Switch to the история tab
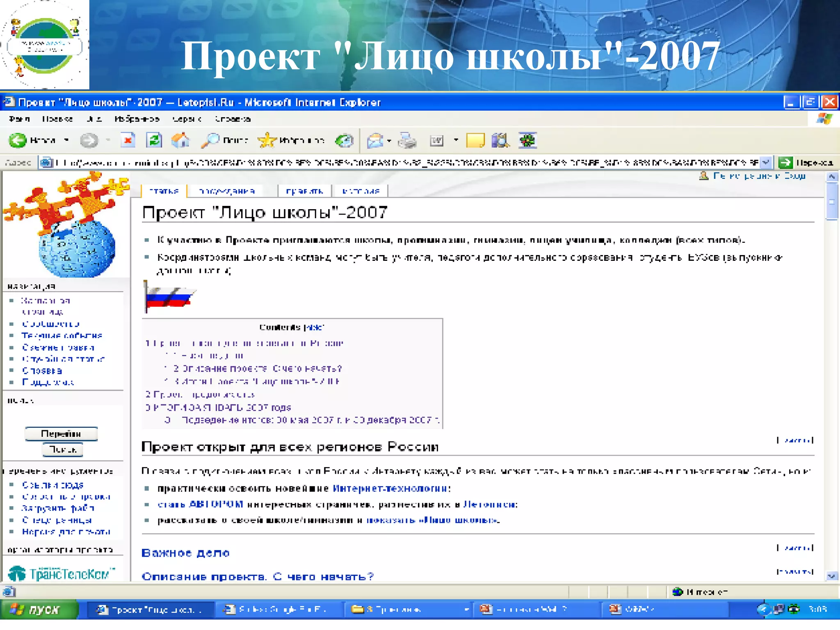840x630 pixels. click(361, 191)
